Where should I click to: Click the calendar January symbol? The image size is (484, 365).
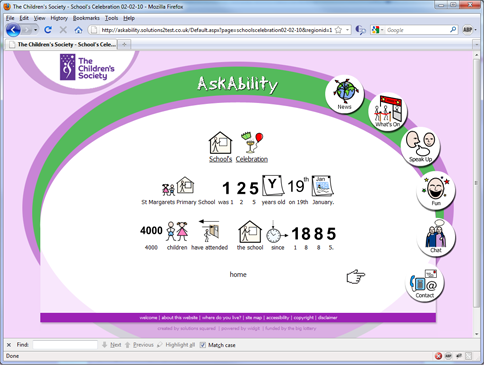322,186
